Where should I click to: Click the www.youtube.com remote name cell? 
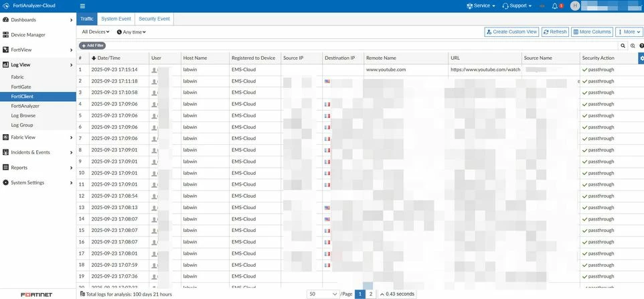point(386,70)
